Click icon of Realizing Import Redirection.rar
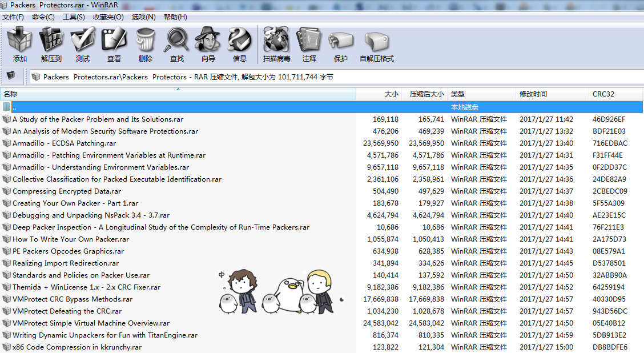 (6, 263)
